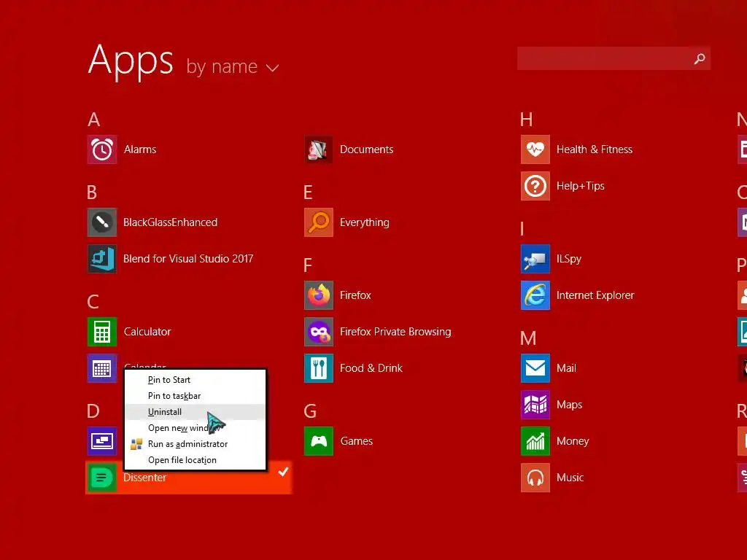The image size is (747, 560).
Task: Open the purple Calendar icon
Action: (102, 368)
